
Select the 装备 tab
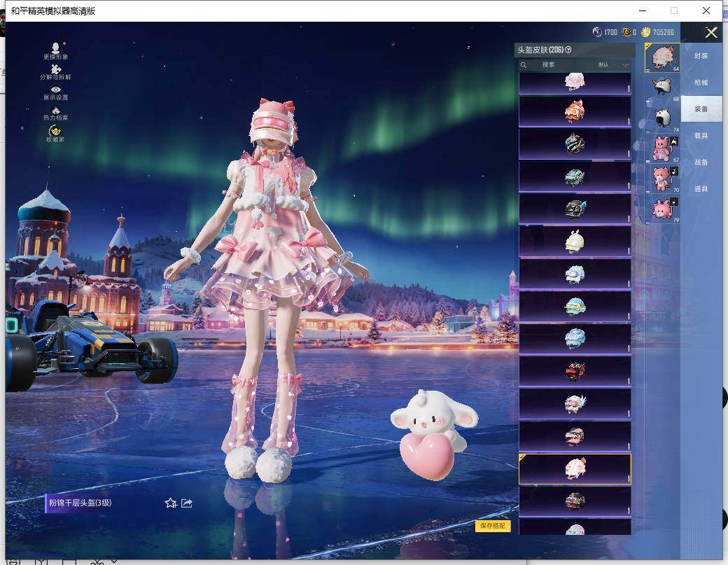[701, 109]
